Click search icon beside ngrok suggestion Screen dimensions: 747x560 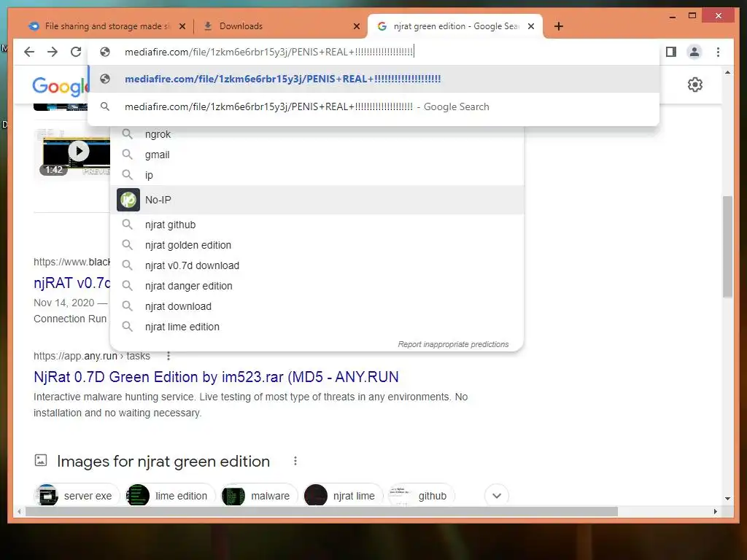127,134
